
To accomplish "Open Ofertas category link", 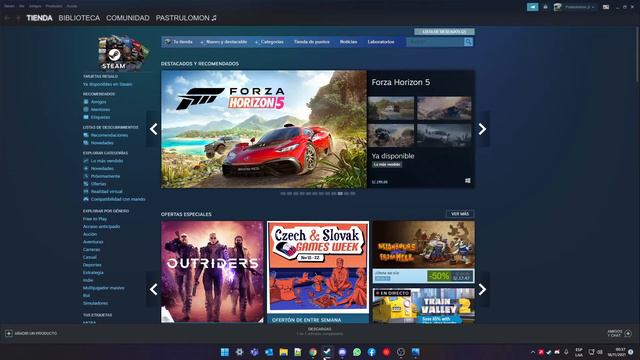I will click(x=98, y=184).
